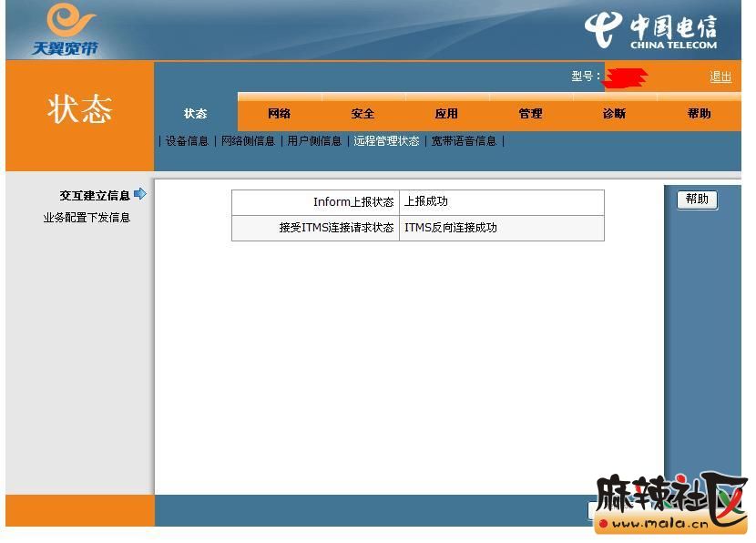Click the 退出 logout link
Viewport: 756px width, 543px height.
pyautogui.click(x=720, y=77)
